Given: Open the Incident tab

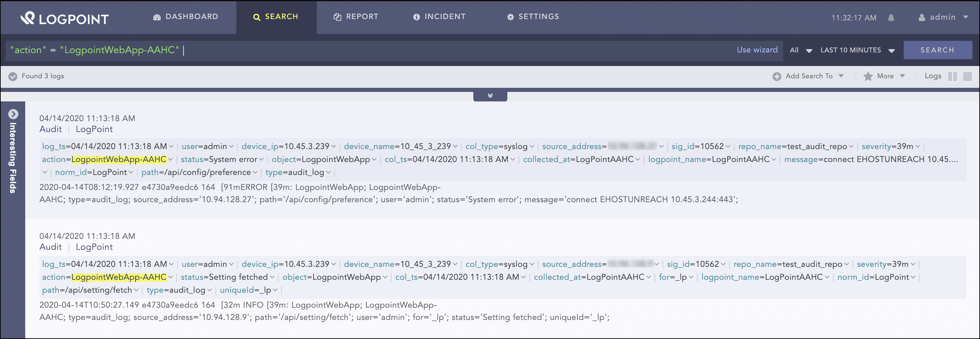Looking at the screenshot, I should click(439, 16).
